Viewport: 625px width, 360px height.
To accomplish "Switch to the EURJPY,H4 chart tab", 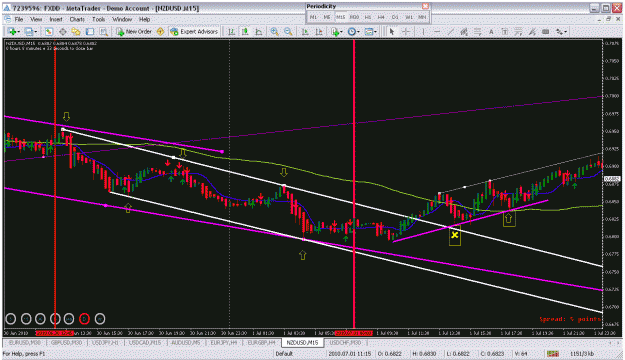I will (x=224, y=342).
